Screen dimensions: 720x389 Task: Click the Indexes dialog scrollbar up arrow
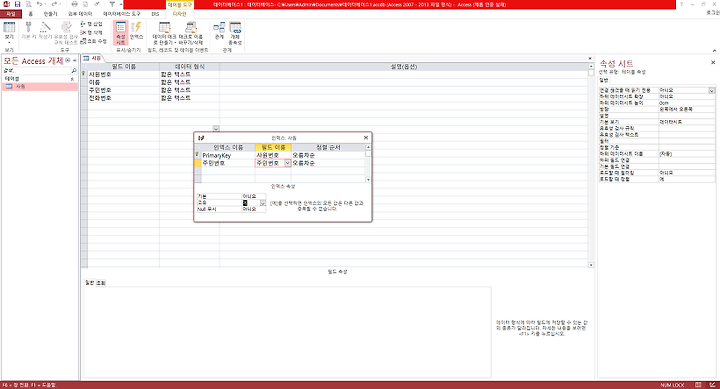[x=368, y=147]
